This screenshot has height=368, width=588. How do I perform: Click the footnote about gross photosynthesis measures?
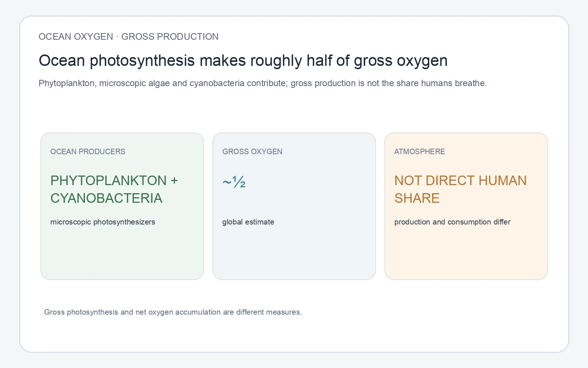point(173,312)
